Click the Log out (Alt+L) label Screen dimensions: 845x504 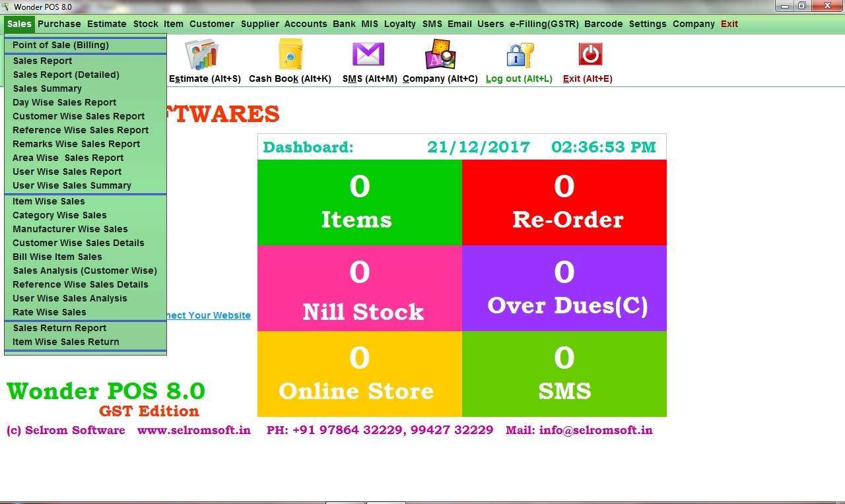click(x=519, y=79)
